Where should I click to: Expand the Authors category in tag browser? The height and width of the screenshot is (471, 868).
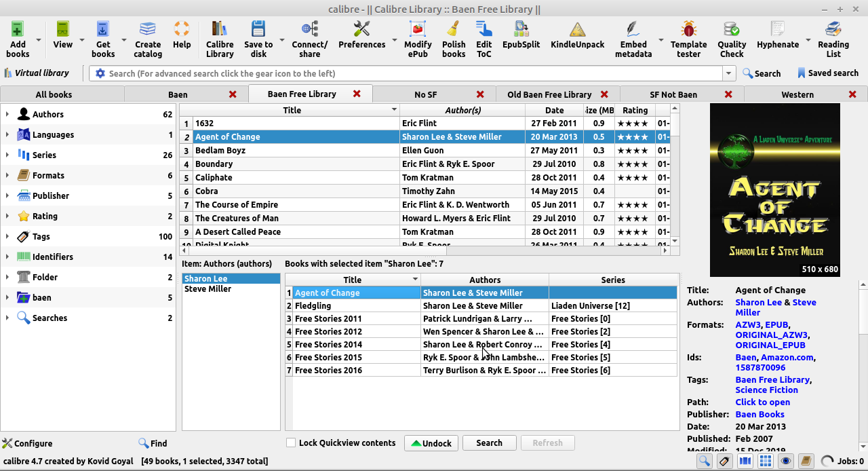[7, 114]
